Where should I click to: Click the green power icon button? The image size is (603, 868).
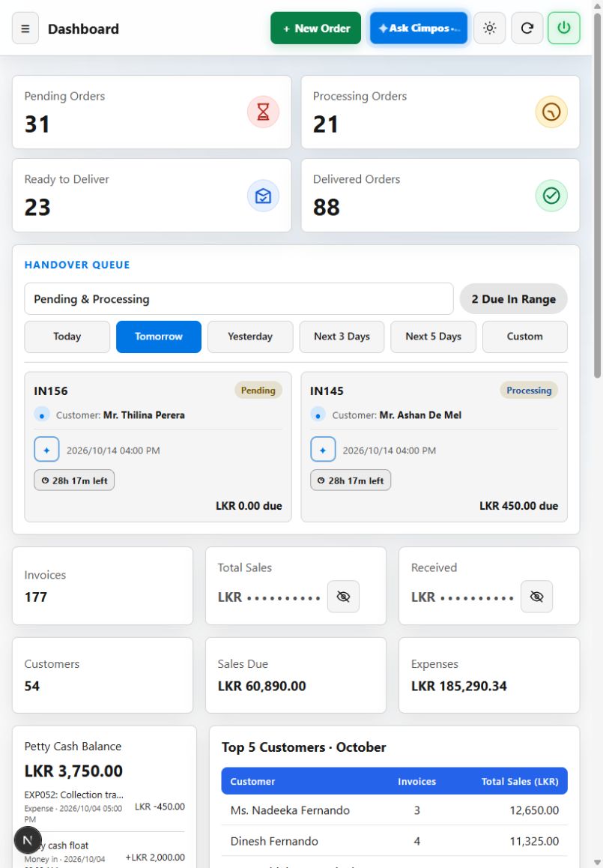[564, 28]
